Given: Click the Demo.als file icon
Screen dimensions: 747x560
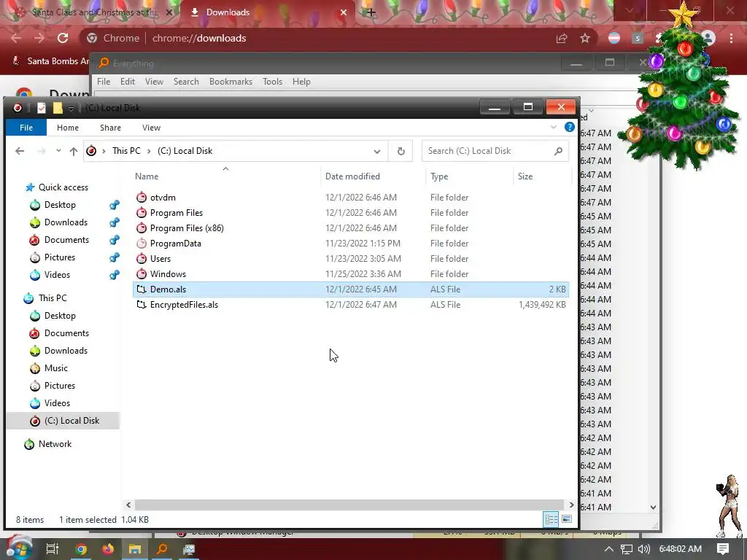Looking at the screenshot, I should (141, 289).
